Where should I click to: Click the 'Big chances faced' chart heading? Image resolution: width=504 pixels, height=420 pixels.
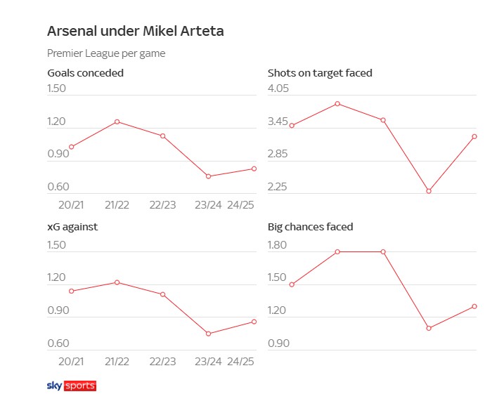(x=310, y=227)
